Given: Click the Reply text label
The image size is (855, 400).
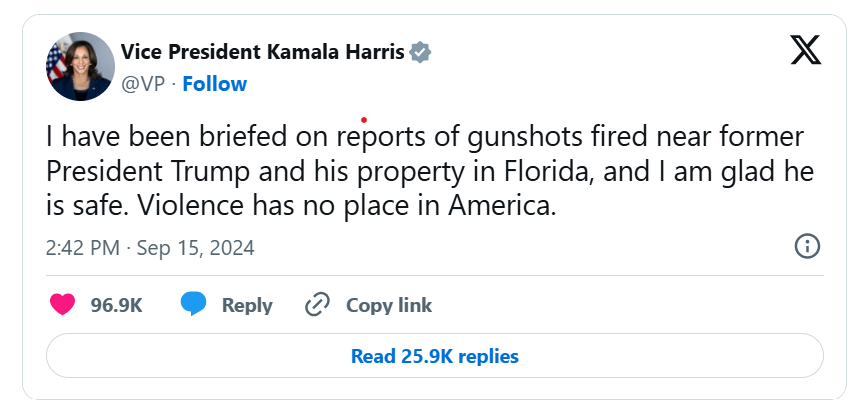Looking at the screenshot, I should click(247, 305).
